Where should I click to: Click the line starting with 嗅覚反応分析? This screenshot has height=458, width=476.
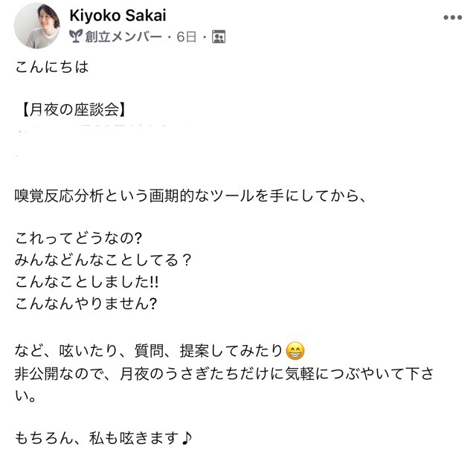190,196
